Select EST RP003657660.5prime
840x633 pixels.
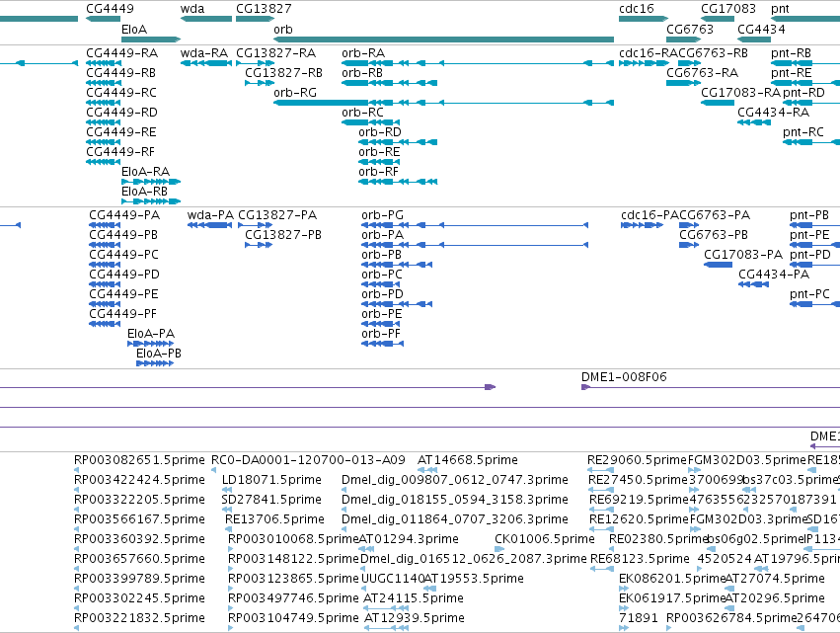tap(77, 569)
